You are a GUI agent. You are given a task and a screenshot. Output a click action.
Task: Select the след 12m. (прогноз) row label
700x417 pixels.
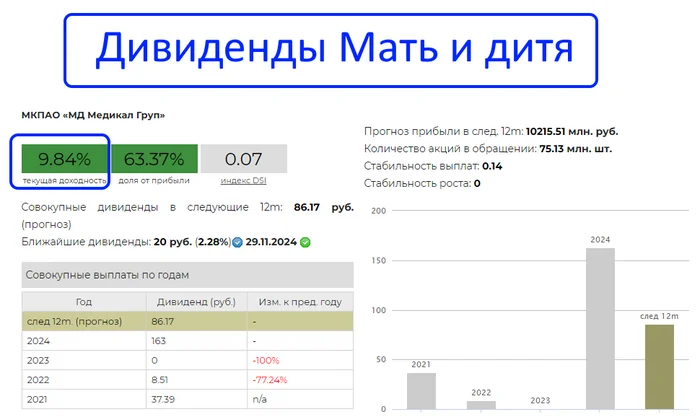point(75,321)
